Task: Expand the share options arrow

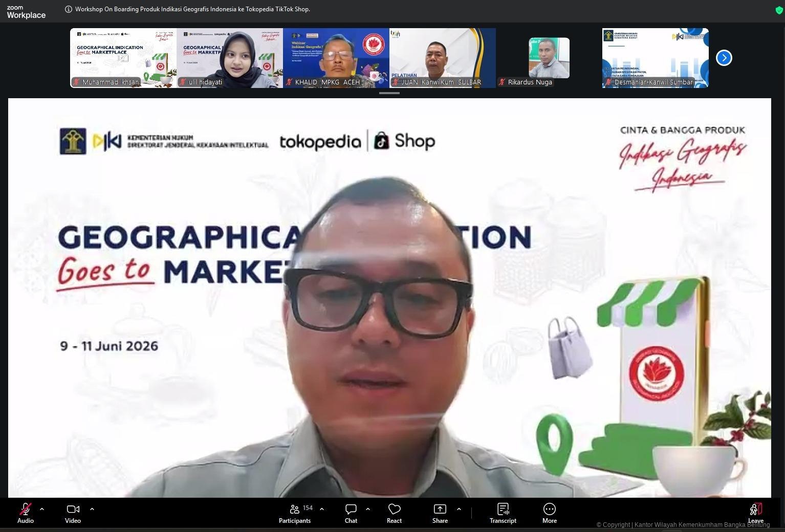Action: [459, 509]
